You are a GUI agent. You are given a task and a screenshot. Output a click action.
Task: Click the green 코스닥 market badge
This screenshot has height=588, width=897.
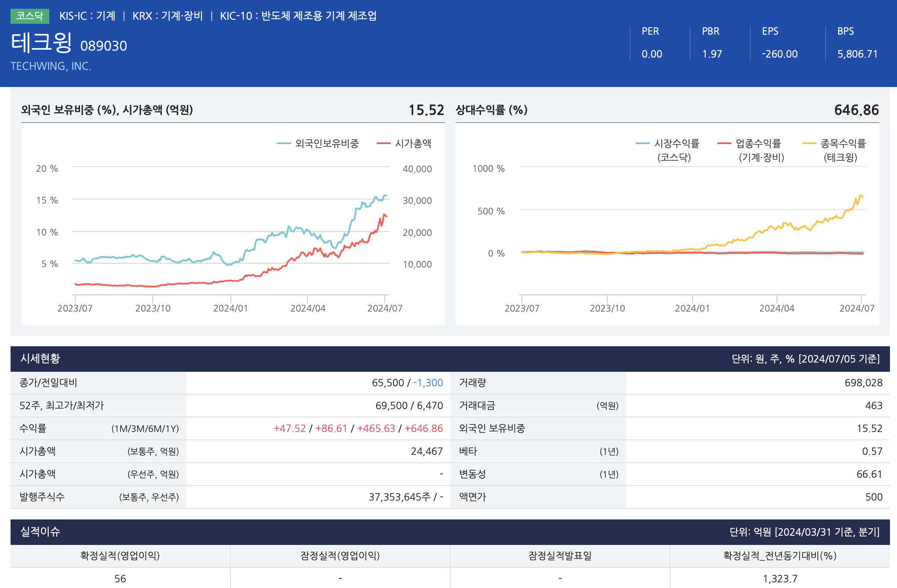(x=29, y=16)
